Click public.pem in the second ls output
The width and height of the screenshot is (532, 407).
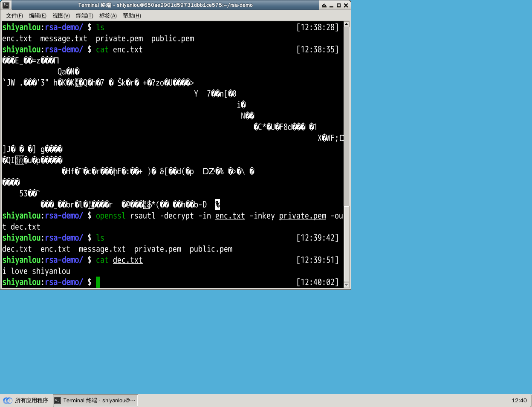pos(211,249)
